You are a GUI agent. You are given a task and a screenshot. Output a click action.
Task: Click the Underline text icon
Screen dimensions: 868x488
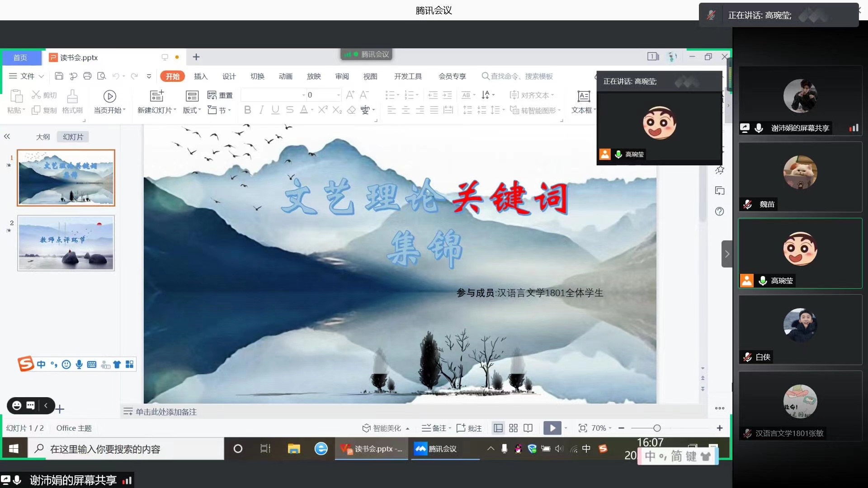coord(275,110)
